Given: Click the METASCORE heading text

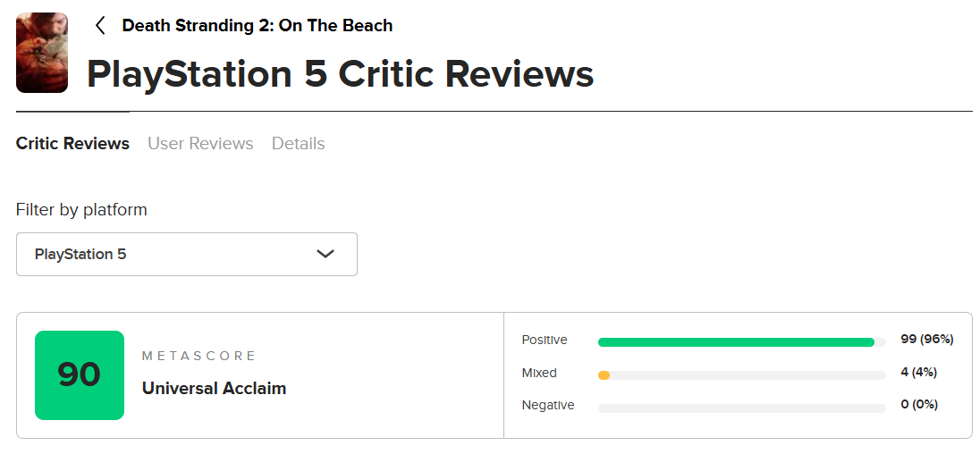Looking at the screenshot, I should tap(199, 356).
